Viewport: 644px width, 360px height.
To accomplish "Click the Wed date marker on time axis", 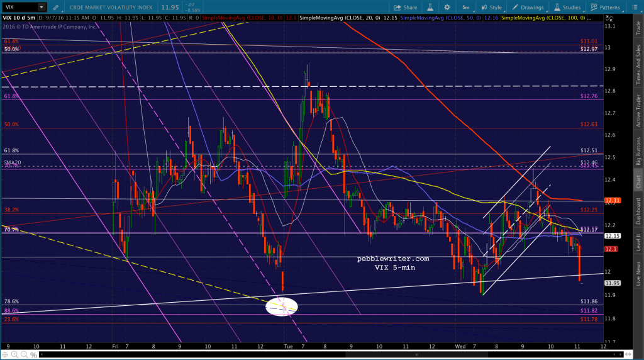I will click(460, 346).
